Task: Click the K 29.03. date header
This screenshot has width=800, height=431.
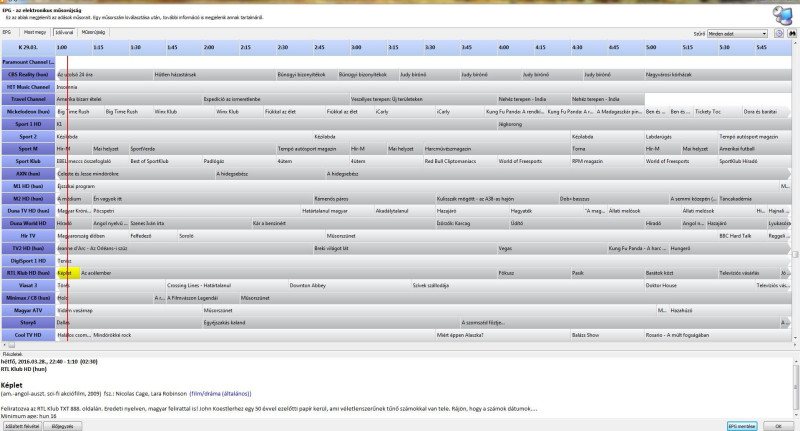Action: [28, 47]
